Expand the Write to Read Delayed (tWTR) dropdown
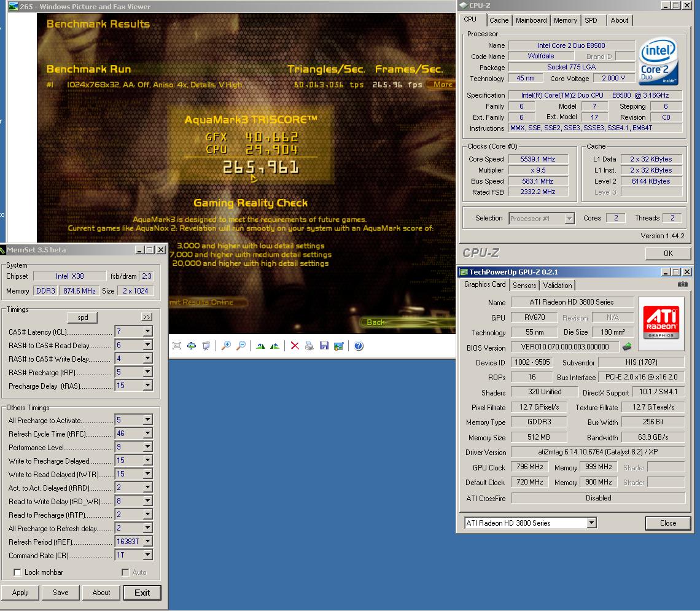This screenshot has height=611, width=700. tap(148, 473)
